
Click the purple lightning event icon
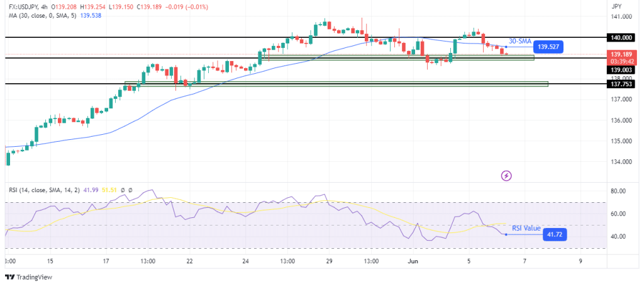click(x=506, y=176)
